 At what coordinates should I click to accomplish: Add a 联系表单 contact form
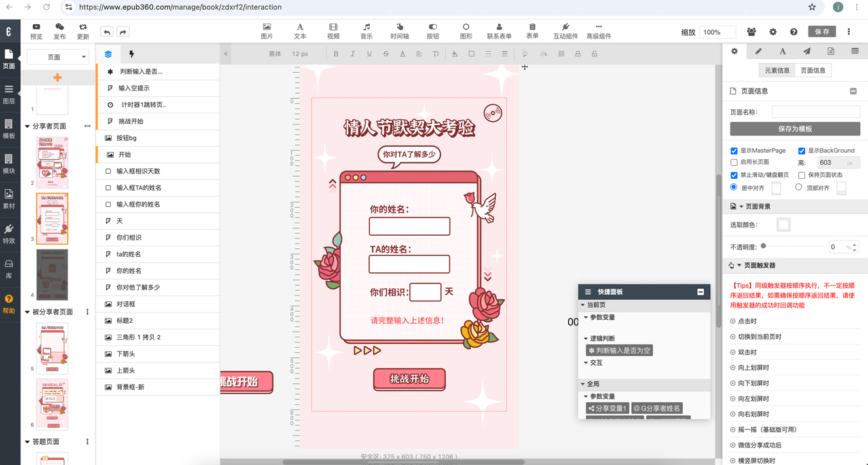click(x=499, y=31)
